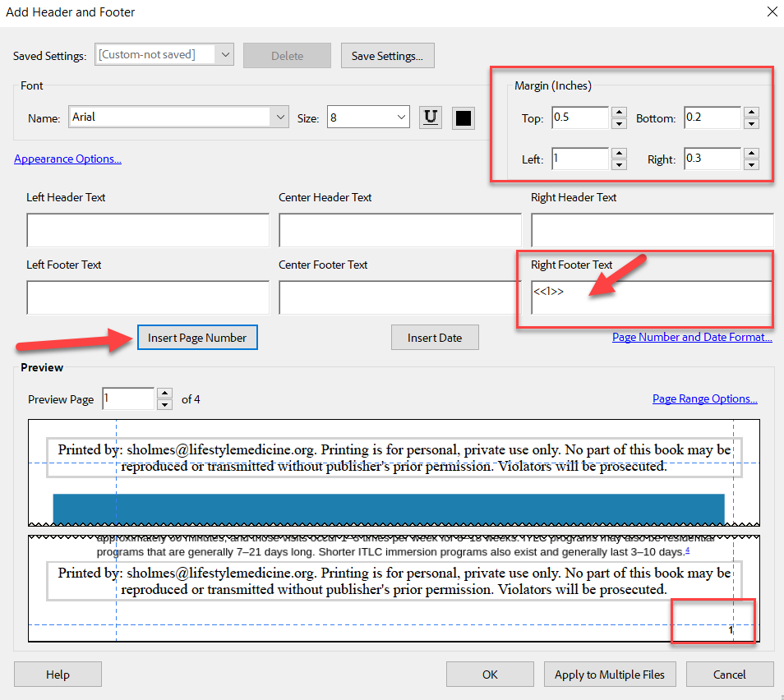Toggle the underline text button

430,117
